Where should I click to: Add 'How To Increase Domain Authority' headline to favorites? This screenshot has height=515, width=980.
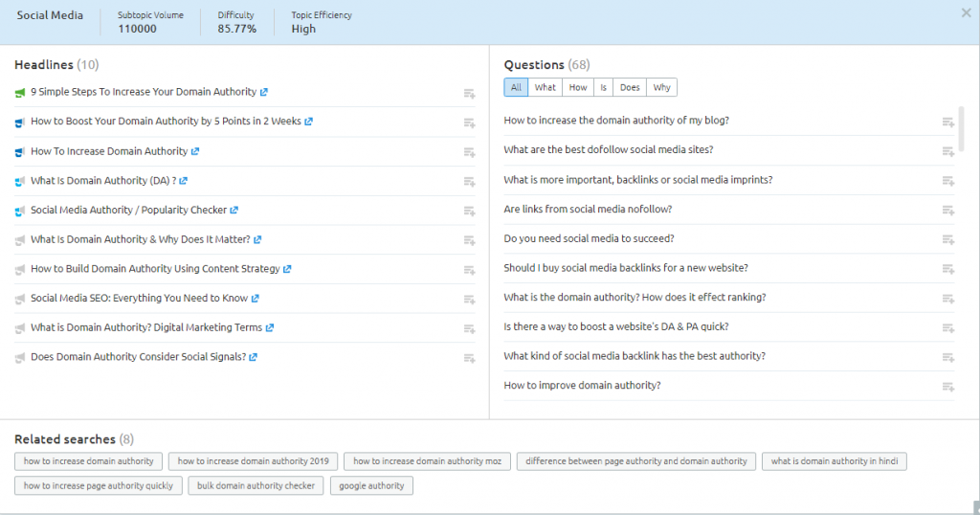(x=469, y=152)
